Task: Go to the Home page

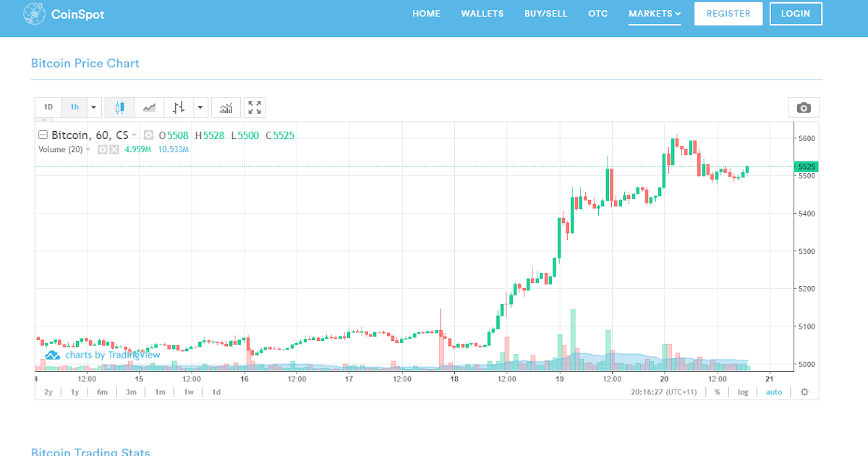Action: point(426,14)
